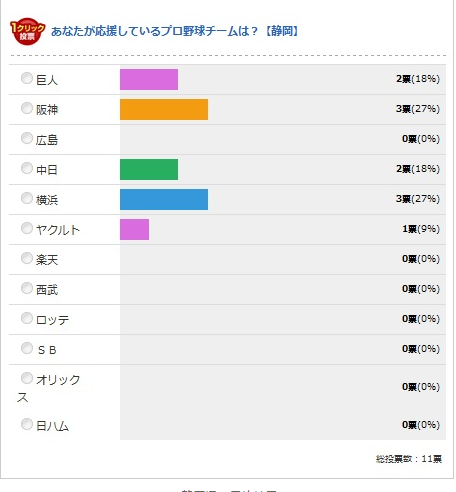Click the purple 巨人 result bar

pyautogui.click(x=149, y=79)
